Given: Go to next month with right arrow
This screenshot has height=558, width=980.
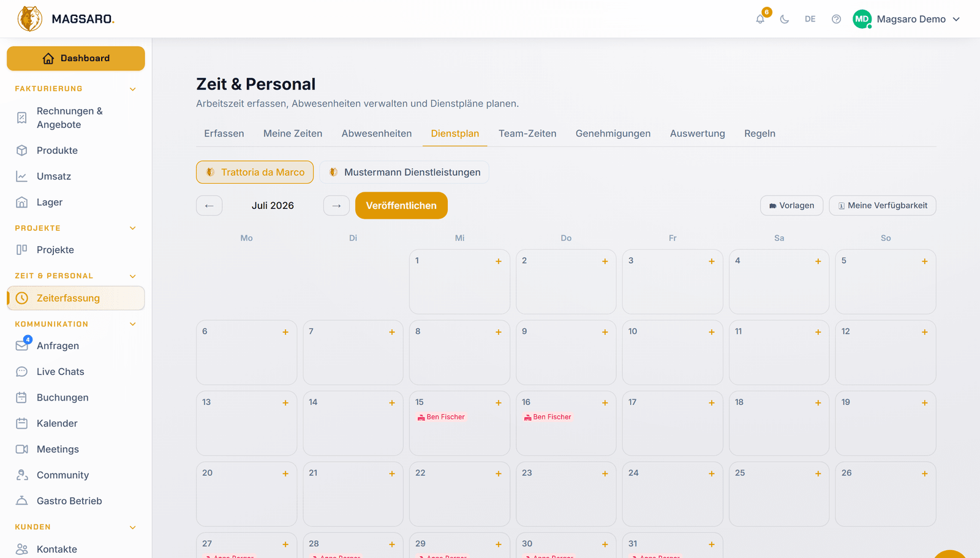Looking at the screenshot, I should [x=336, y=206].
